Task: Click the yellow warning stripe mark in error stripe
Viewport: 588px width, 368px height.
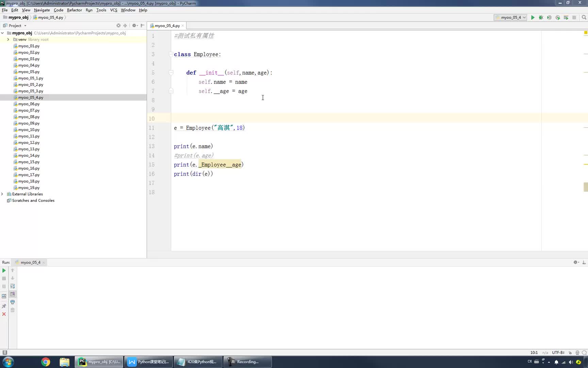Action: [x=586, y=165]
